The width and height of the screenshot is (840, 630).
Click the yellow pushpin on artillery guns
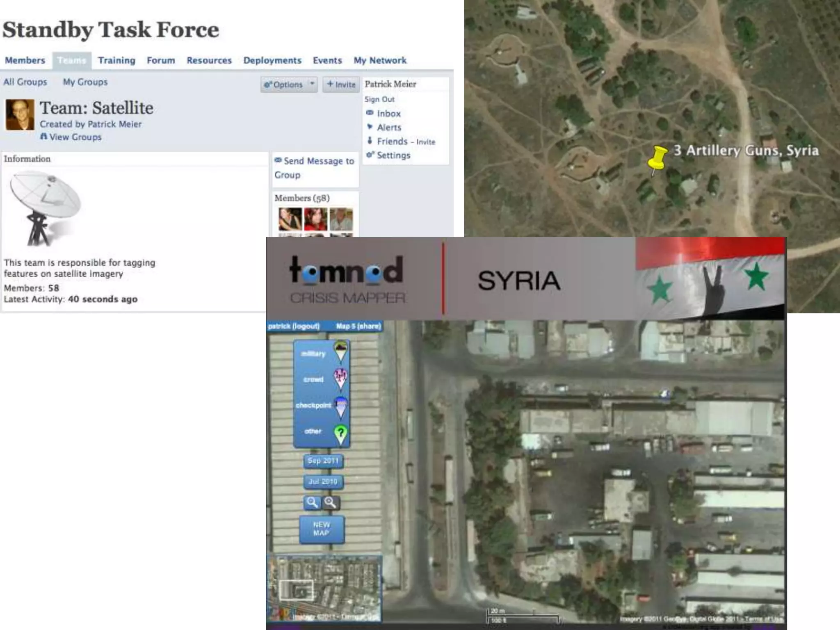point(657,158)
